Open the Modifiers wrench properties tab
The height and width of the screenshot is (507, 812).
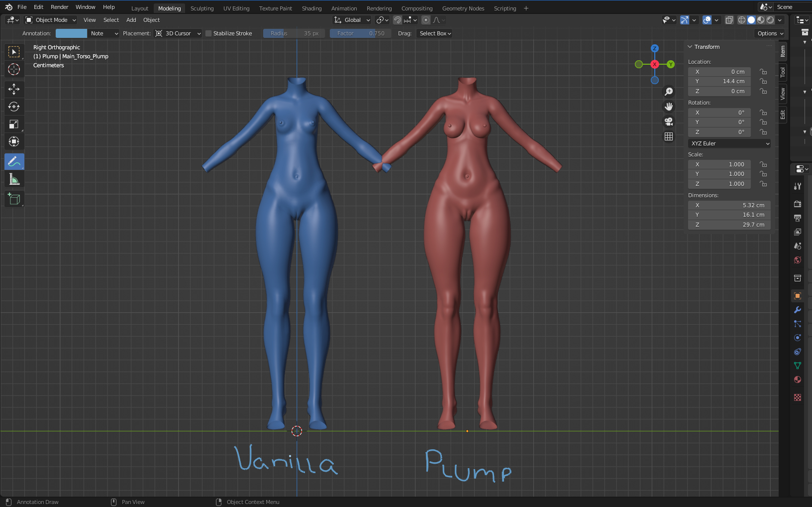(798, 310)
